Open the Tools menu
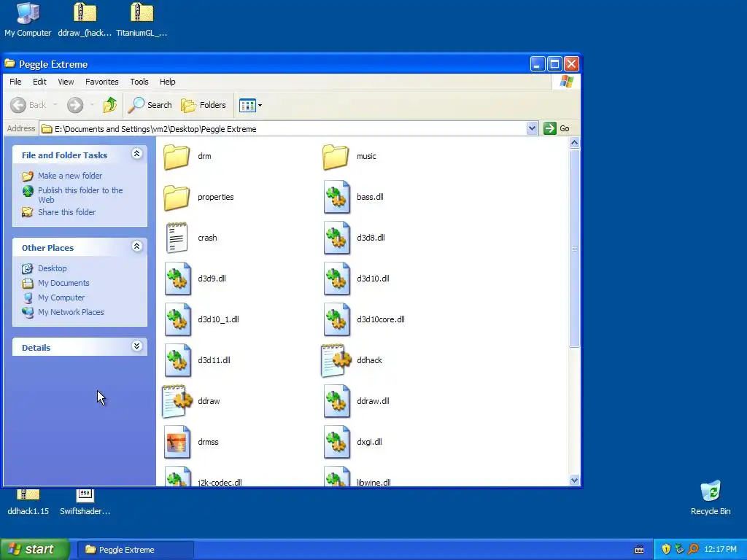 (x=139, y=82)
